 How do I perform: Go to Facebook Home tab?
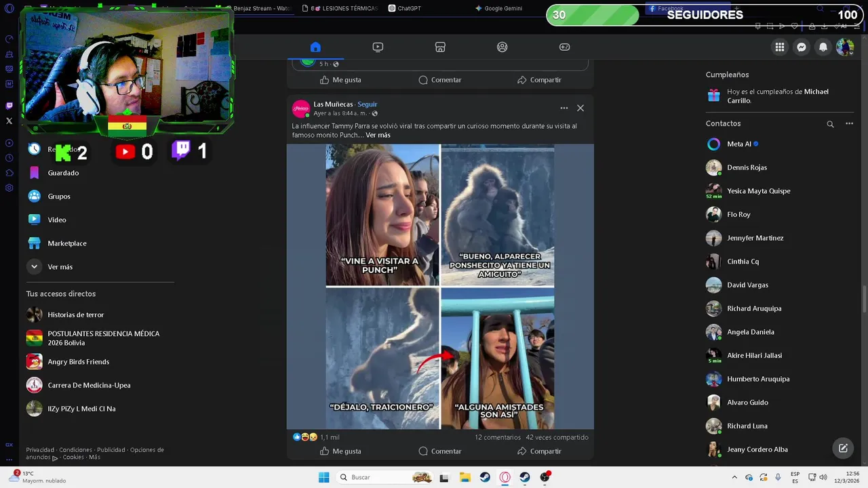pyautogui.click(x=315, y=47)
